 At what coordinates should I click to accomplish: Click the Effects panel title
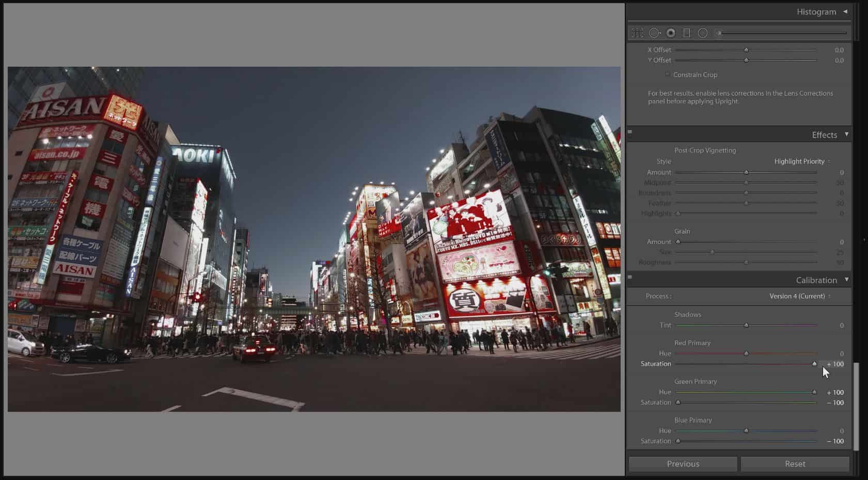824,135
